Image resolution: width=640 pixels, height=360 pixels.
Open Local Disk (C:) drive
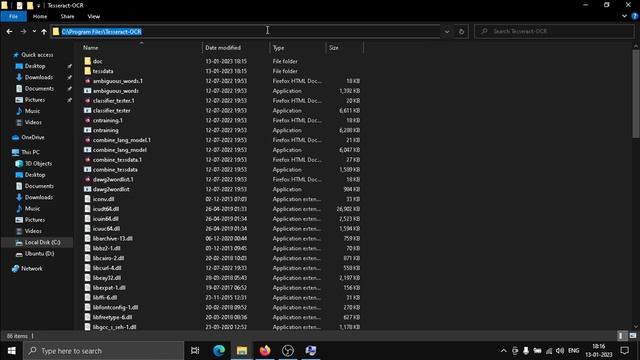[x=42, y=242]
